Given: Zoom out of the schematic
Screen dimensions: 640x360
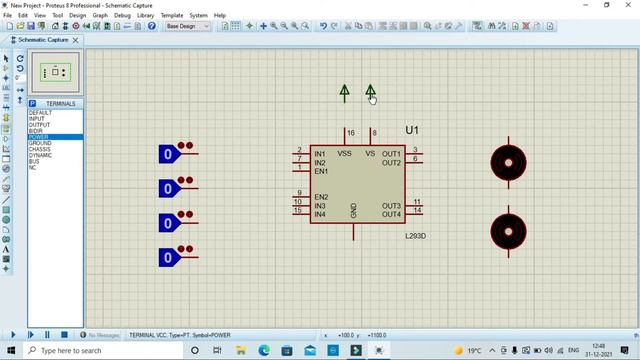Looking at the screenshot, I should (x=284, y=26).
